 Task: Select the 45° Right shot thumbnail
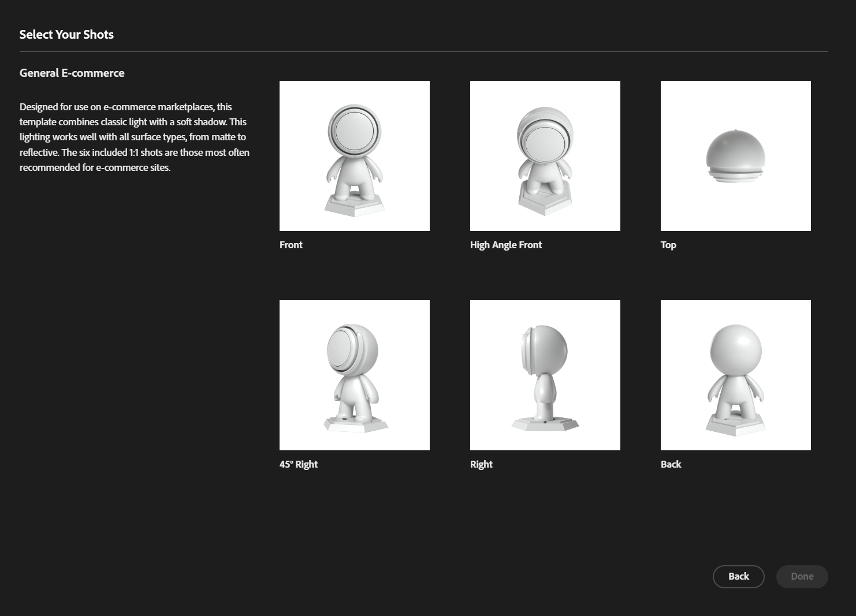354,375
